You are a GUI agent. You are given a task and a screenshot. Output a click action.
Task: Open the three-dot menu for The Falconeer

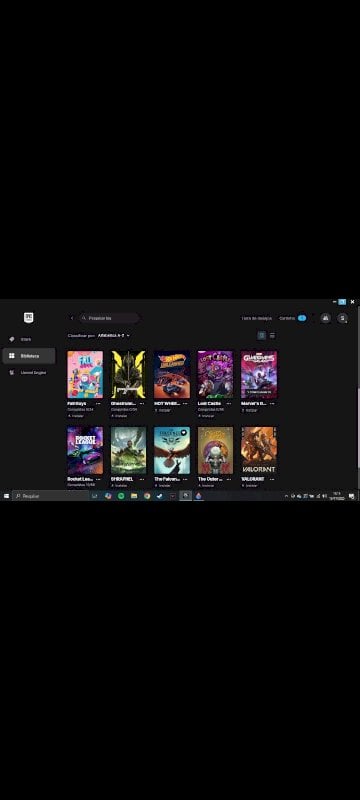(186, 480)
